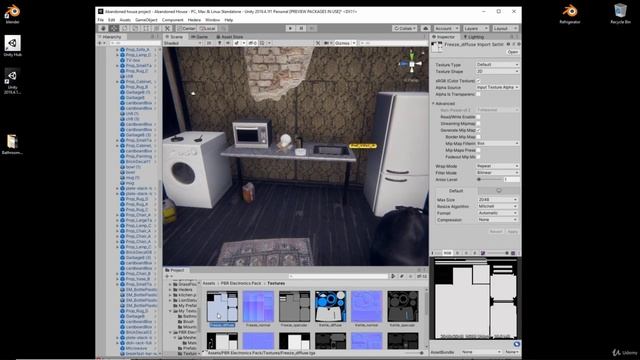Click the Project search-by-type icon

tap(393, 276)
